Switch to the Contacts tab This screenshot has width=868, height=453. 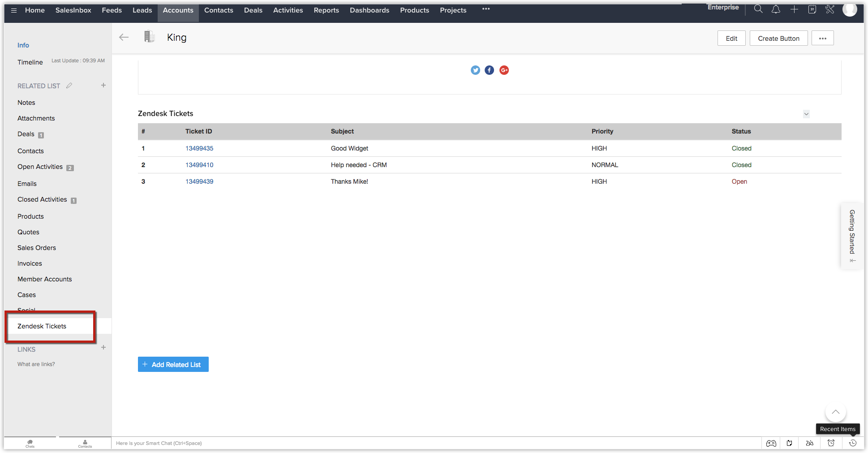click(219, 10)
